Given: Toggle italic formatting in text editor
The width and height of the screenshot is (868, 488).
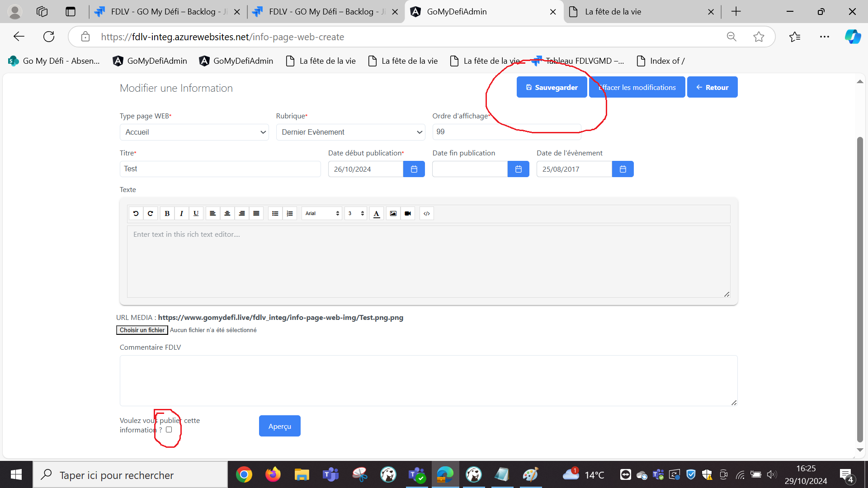Looking at the screenshot, I should point(181,213).
